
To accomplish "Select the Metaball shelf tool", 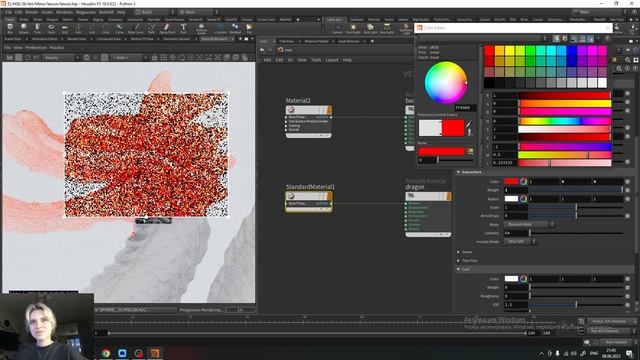I will tap(235, 28).
